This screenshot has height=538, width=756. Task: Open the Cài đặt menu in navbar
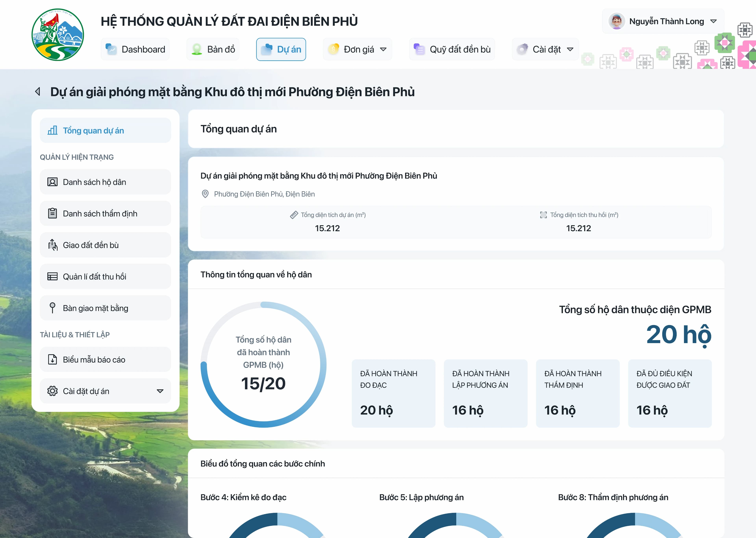(x=545, y=49)
